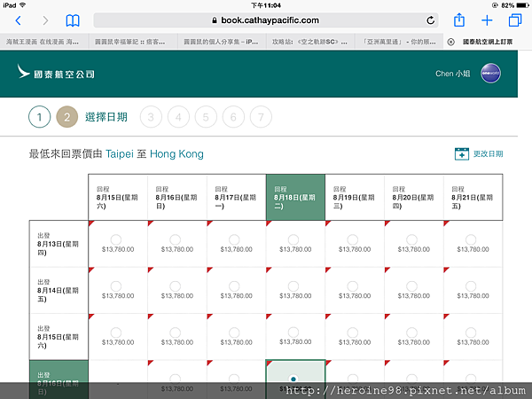Open the oneworld member badge

pos(490,74)
